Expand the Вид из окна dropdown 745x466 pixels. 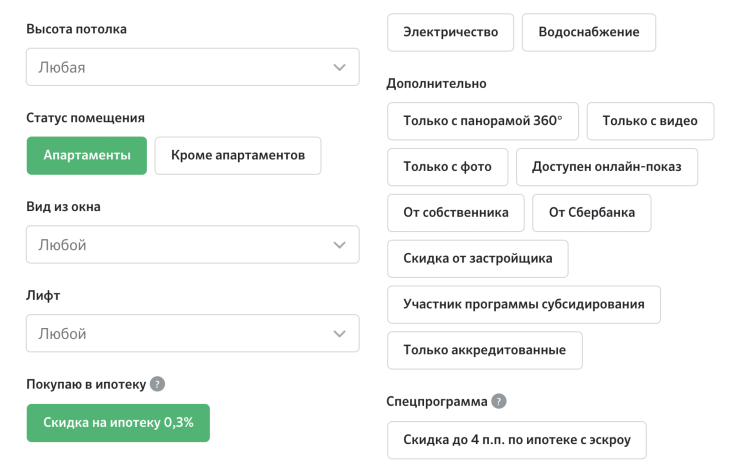(x=192, y=245)
